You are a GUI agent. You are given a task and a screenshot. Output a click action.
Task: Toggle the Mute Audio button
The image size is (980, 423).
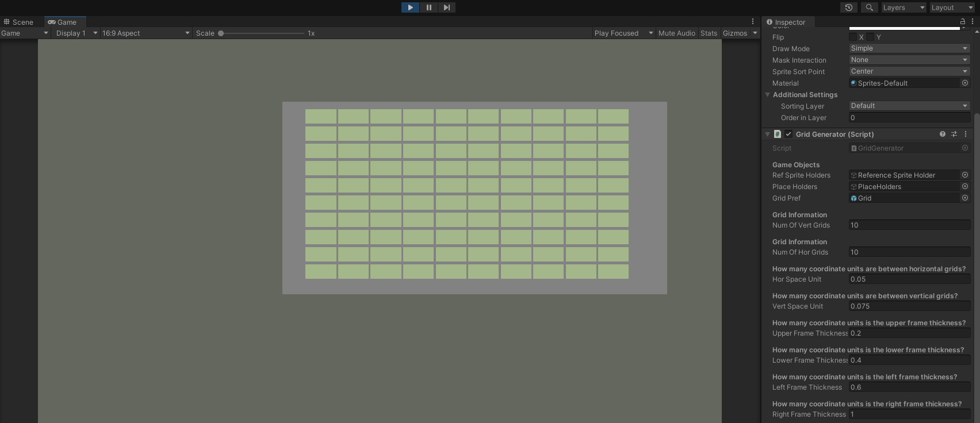(x=676, y=33)
